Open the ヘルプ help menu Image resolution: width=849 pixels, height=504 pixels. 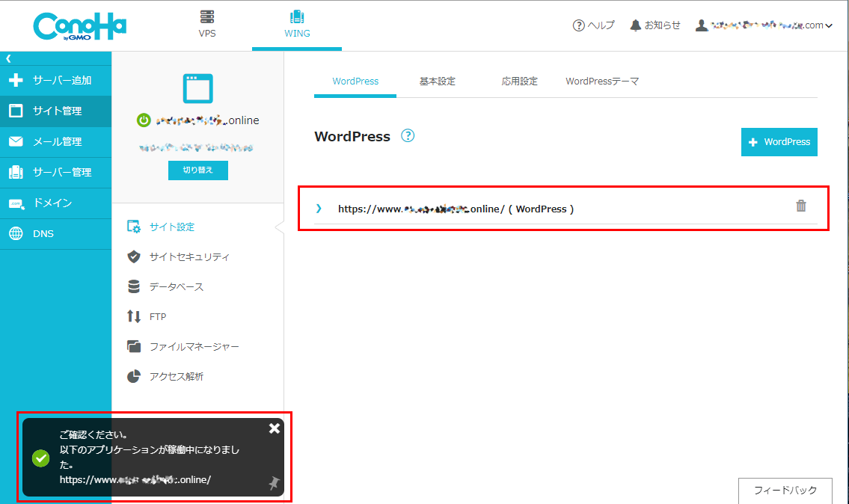593,25
